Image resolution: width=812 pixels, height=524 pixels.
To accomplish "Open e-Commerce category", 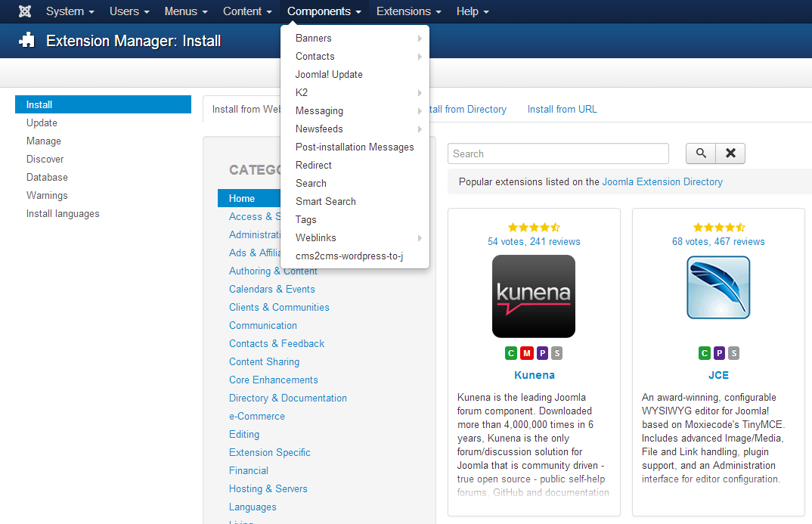I will click(x=257, y=416).
